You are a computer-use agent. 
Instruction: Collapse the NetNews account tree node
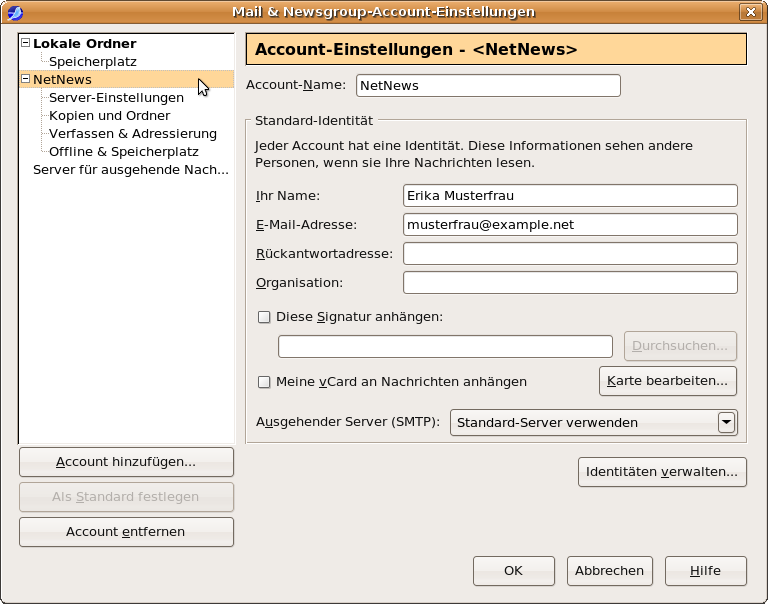click(25, 79)
